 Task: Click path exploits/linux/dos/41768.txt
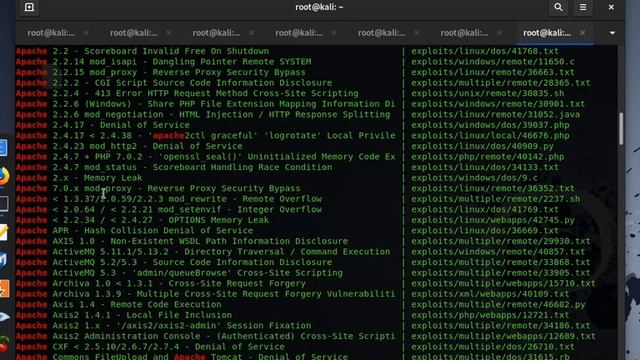pyautogui.click(x=485, y=51)
